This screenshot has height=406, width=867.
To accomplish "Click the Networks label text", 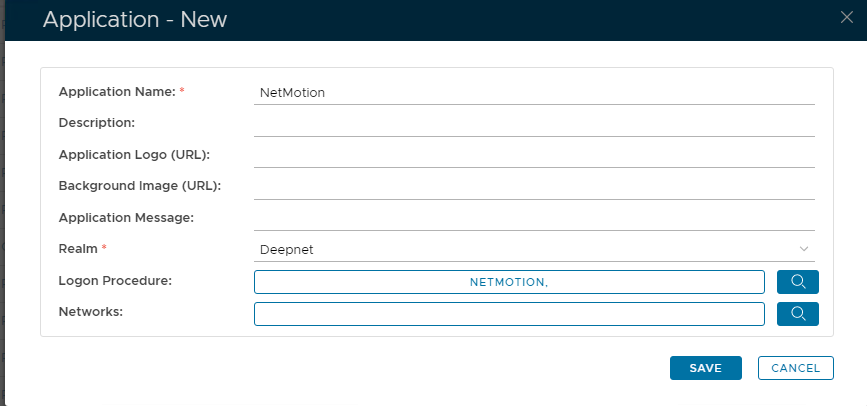I will pos(91,312).
